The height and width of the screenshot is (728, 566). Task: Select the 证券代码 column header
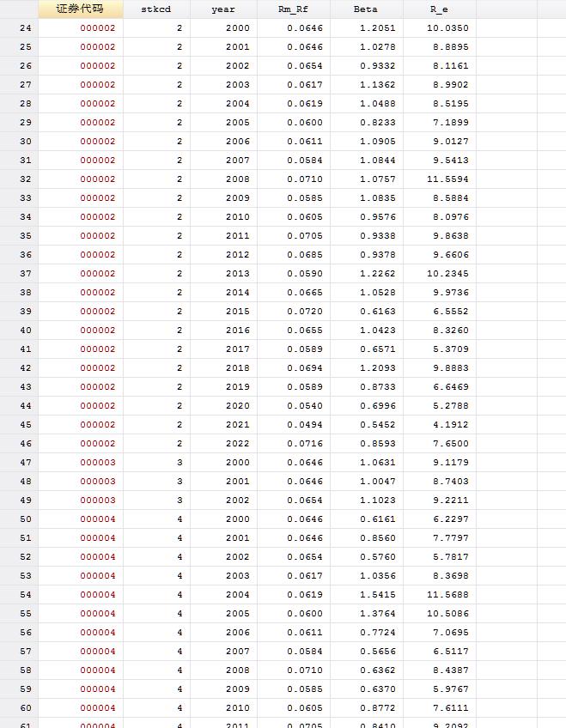pos(81,9)
